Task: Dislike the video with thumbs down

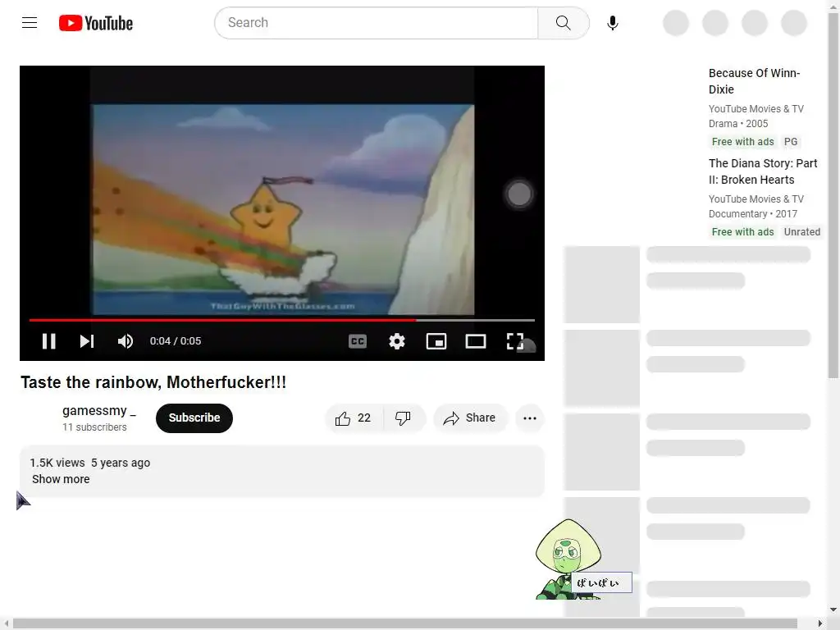Action: coord(404,418)
